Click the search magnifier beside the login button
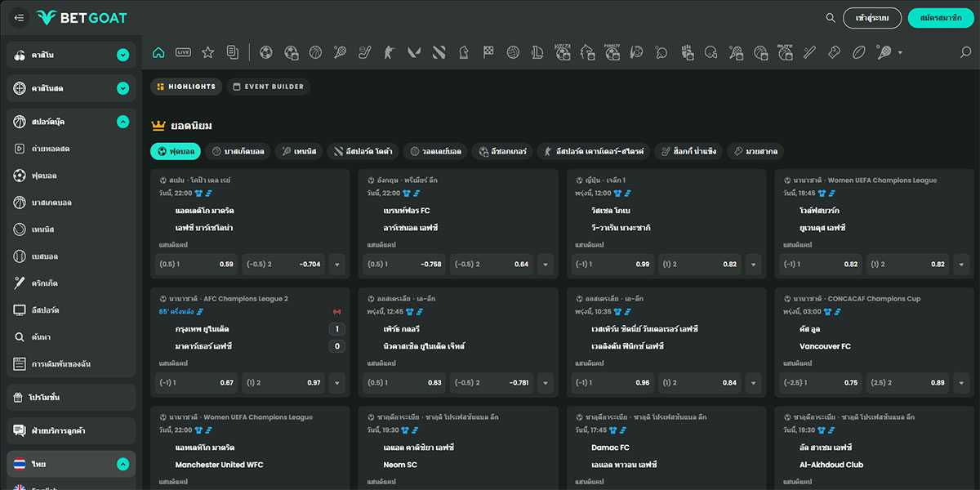The width and height of the screenshot is (980, 490). pos(831,17)
